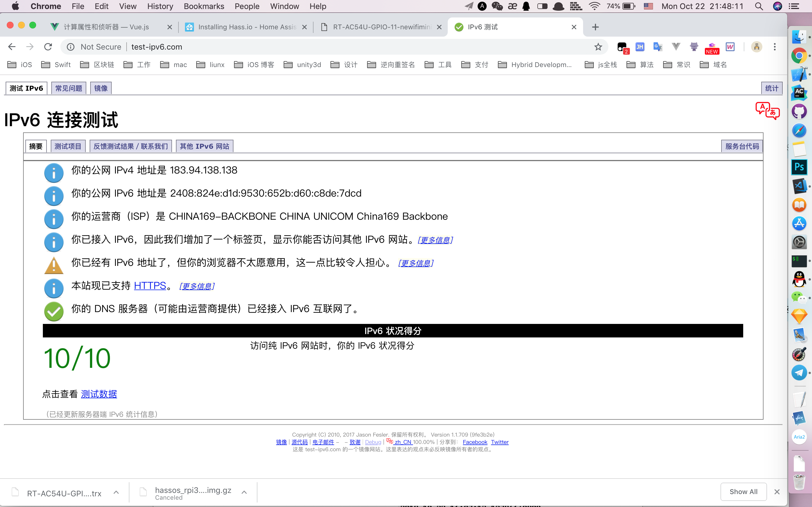Click the bookmark star icon
The width and height of the screenshot is (812, 507).
point(598,47)
